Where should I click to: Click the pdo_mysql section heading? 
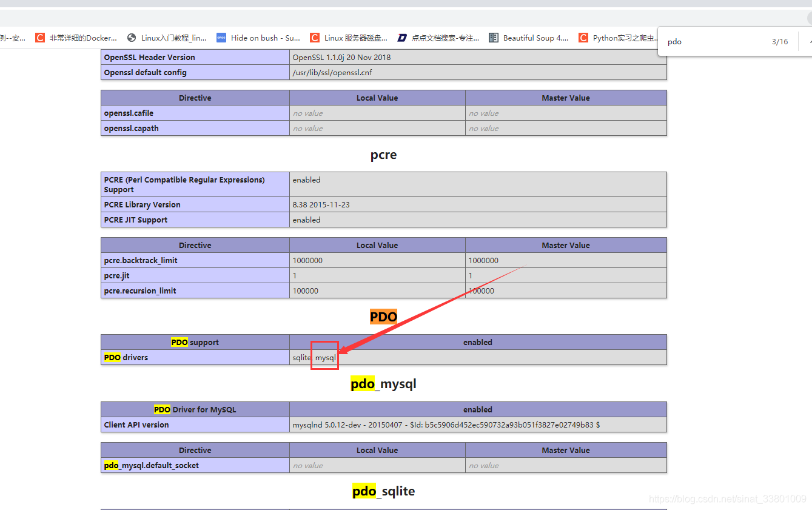click(x=383, y=384)
